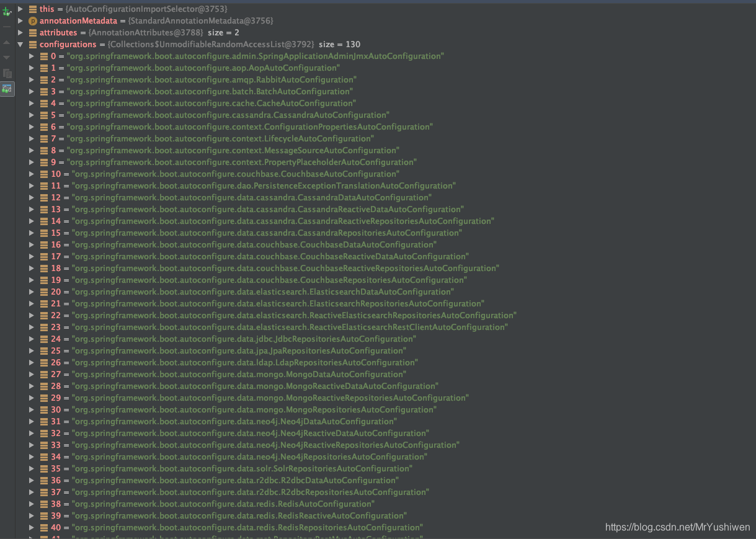Select the ReactiveElasticsearchRestClientAutoConfiguration string

[x=290, y=327]
